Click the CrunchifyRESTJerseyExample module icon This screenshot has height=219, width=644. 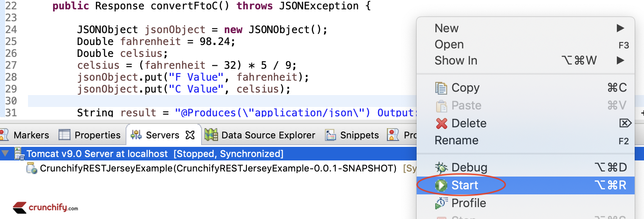[32, 168]
